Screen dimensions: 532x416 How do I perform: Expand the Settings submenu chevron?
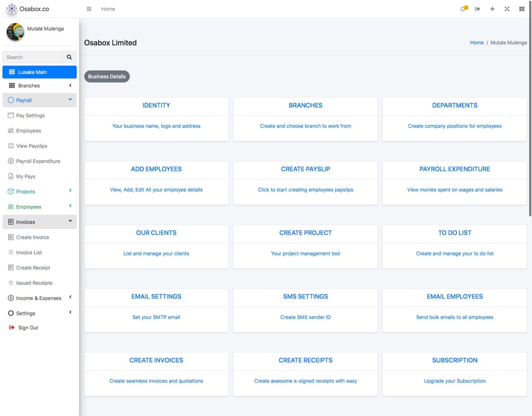point(70,312)
